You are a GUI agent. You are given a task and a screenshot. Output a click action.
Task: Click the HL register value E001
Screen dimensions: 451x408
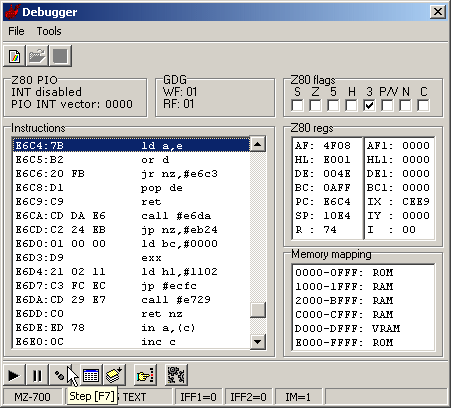[337, 160]
